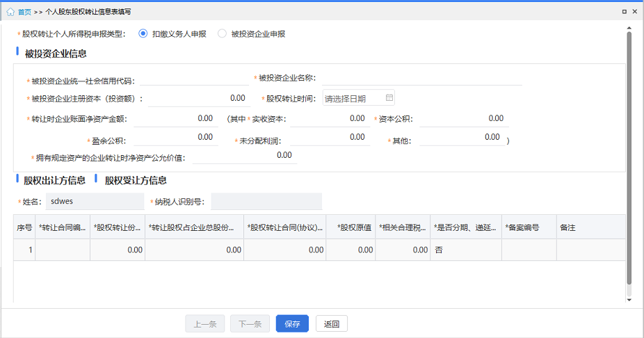Click row 1 股权原值 cell
This screenshot has width=644, height=338.
point(351,250)
